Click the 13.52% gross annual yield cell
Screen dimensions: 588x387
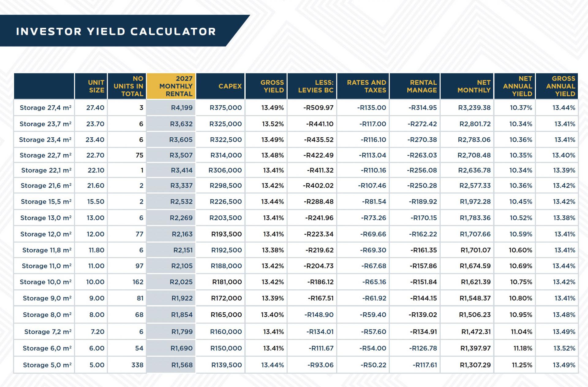(564, 348)
